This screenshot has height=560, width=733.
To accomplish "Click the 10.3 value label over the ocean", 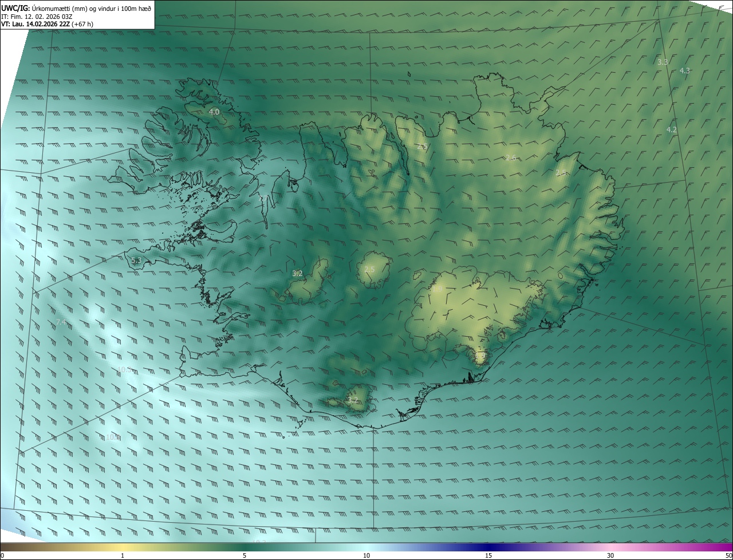I will (124, 370).
